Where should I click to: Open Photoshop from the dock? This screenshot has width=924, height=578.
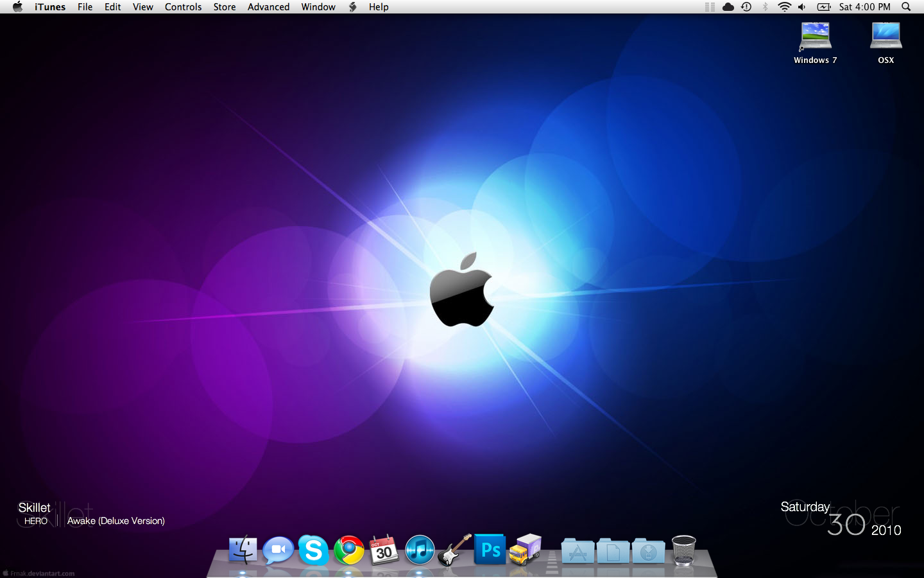point(490,550)
